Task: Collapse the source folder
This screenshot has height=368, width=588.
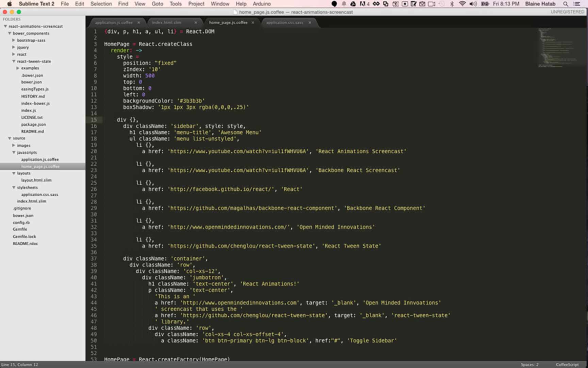Action: click(x=10, y=138)
